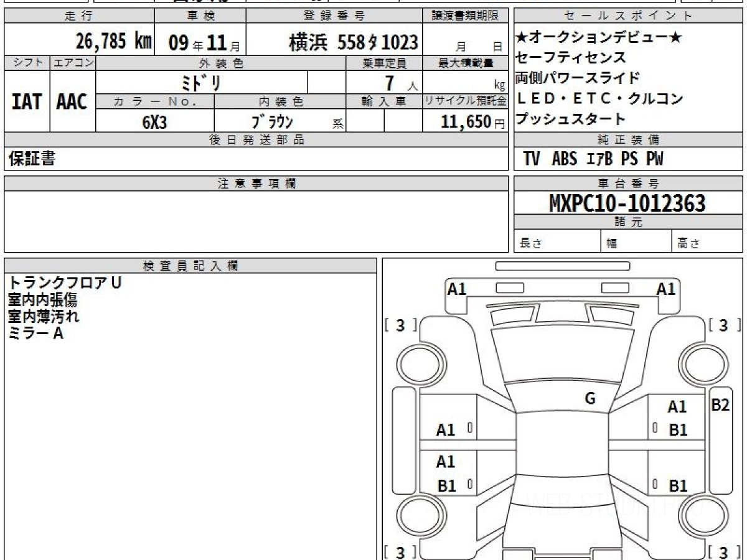Click the chassis number MXPC10-1012363
The image size is (747, 560).
(x=627, y=203)
